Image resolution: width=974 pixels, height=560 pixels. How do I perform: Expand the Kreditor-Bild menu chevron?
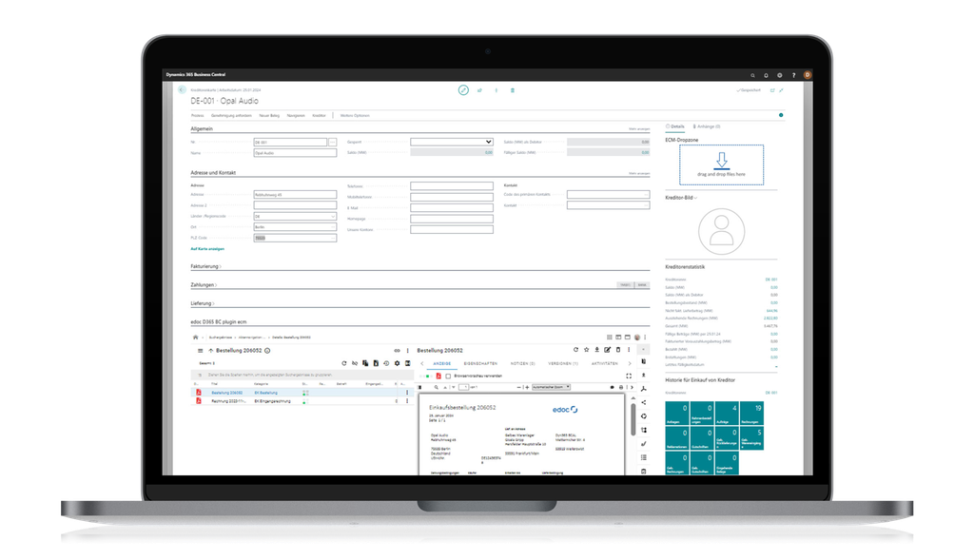[x=695, y=198]
